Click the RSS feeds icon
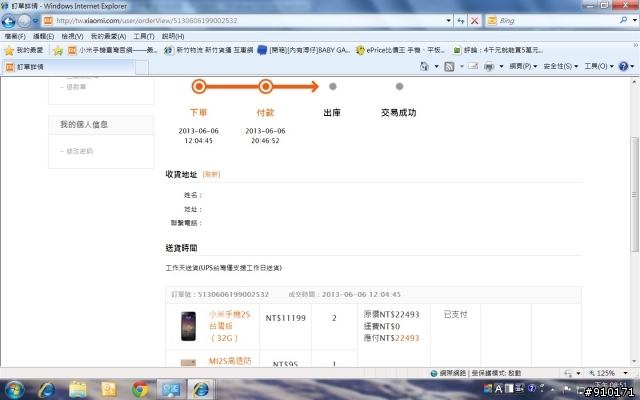640x400 pixels. point(449,67)
